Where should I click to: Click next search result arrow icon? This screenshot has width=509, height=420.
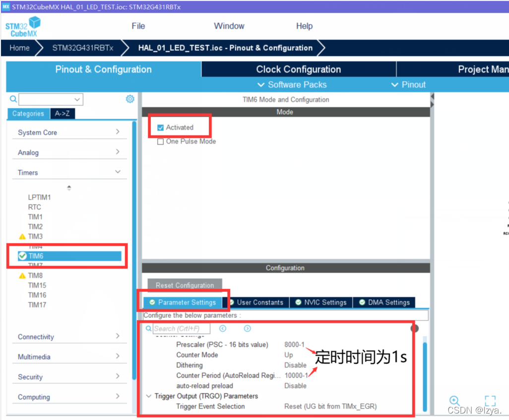(248, 328)
